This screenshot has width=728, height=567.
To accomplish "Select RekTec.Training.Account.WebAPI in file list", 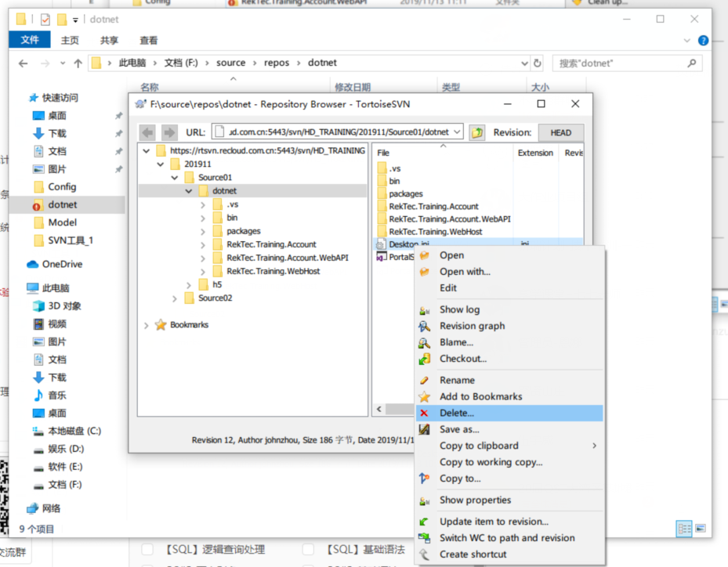I will (450, 219).
